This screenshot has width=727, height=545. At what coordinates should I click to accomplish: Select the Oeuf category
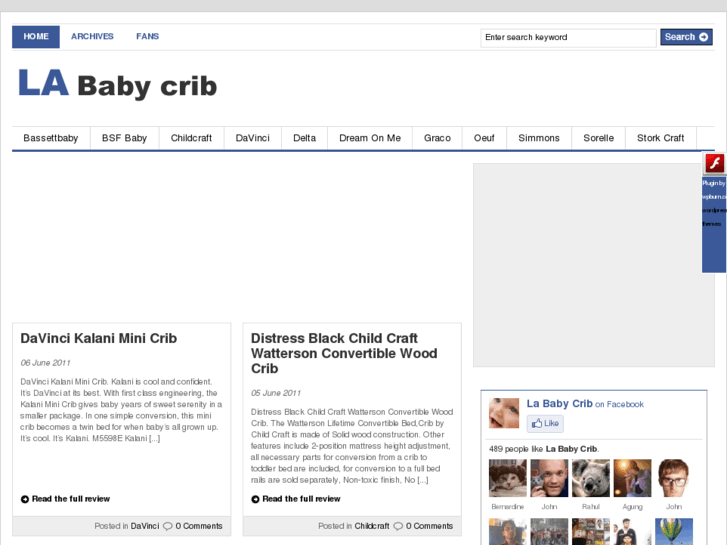[484, 138]
